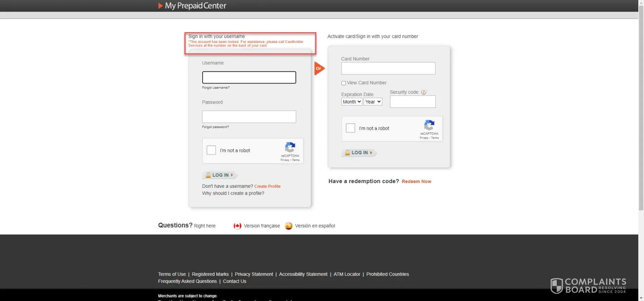Image resolution: width=644 pixels, height=301 pixels.
Task: Open ATM Locator footer link
Action: coord(347,274)
